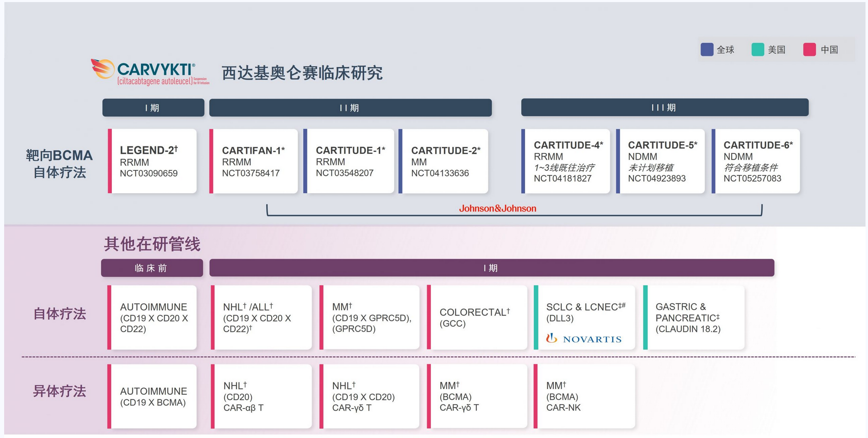Click the 1~3线既往治疗 note
This screenshot has height=438, width=868.
tap(564, 167)
